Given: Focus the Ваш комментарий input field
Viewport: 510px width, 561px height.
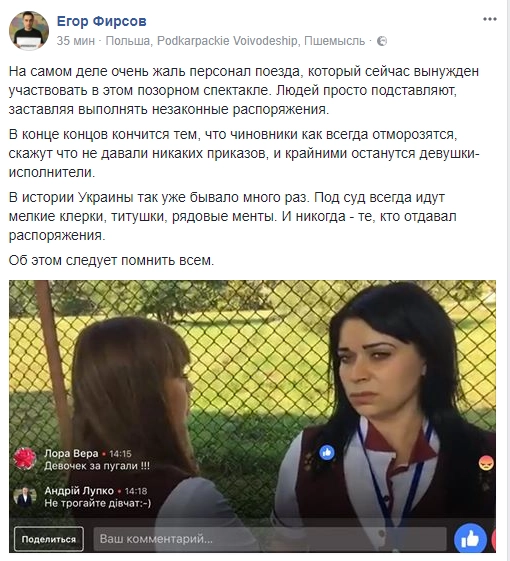Looking at the screenshot, I should [270, 538].
